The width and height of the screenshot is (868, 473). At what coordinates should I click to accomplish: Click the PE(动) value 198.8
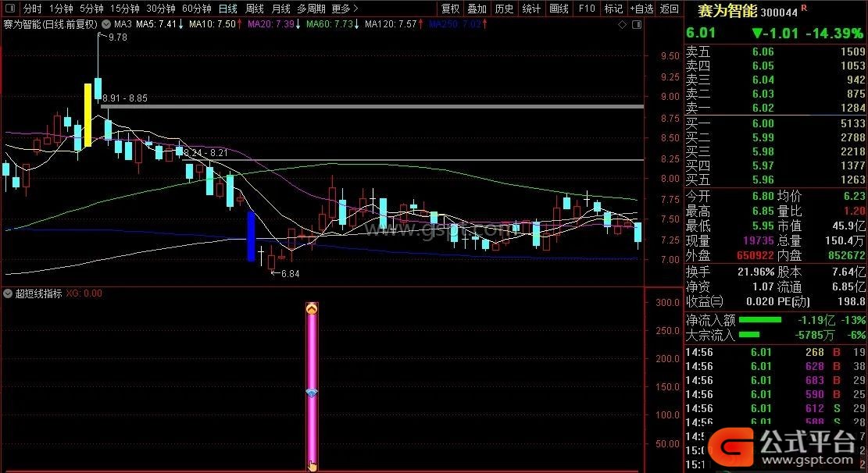[851, 302]
